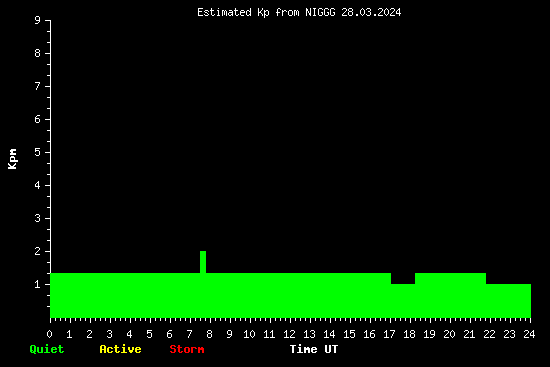This screenshot has height=367, width=550.
Task: Click the y-axis value 5
Action: click(x=38, y=152)
